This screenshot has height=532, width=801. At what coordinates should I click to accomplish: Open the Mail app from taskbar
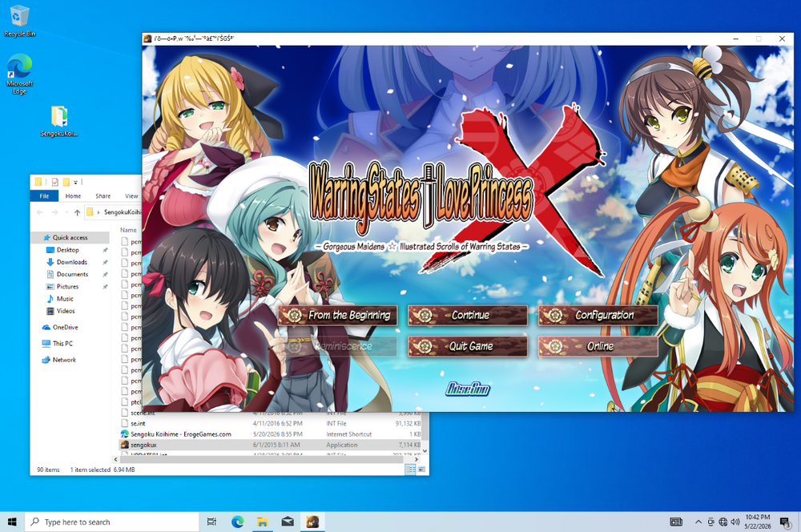pos(288,522)
